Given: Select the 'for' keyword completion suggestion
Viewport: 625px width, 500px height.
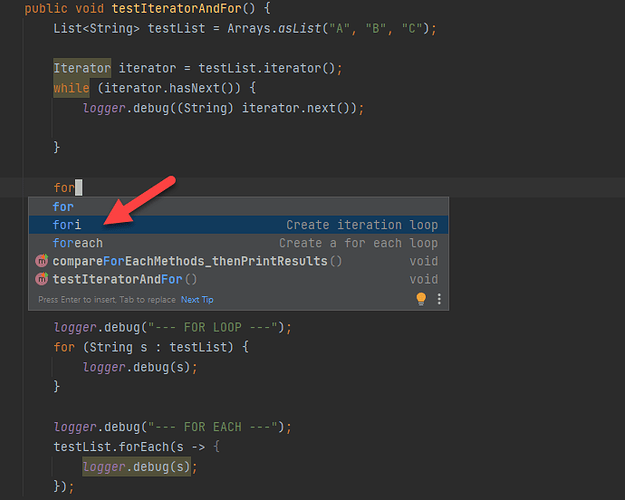Looking at the screenshot, I should tap(238, 207).
